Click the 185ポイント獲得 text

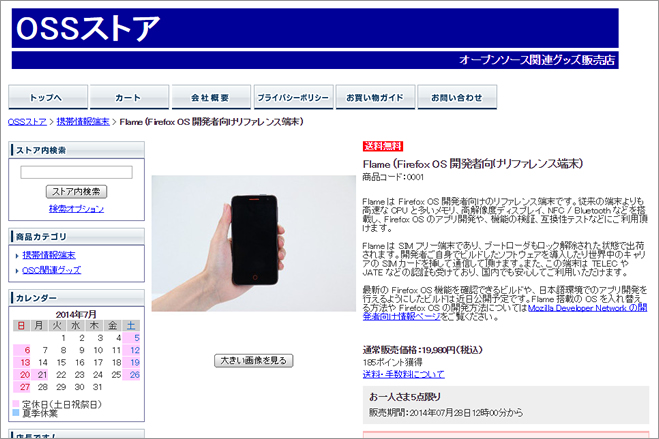point(393,362)
